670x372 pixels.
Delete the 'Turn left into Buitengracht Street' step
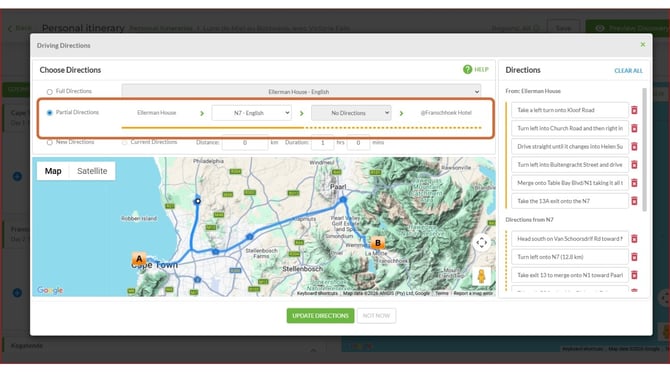point(634,164)
